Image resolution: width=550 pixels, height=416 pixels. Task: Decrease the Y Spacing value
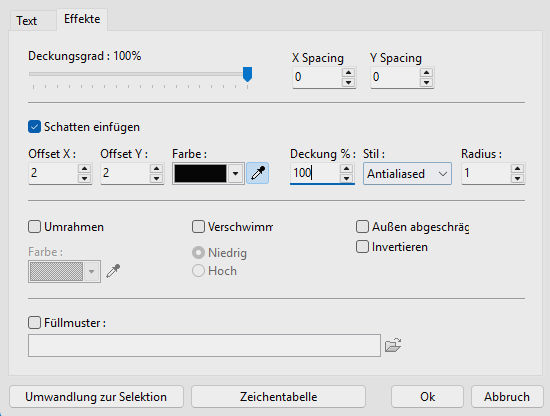(x=426, y=82)
